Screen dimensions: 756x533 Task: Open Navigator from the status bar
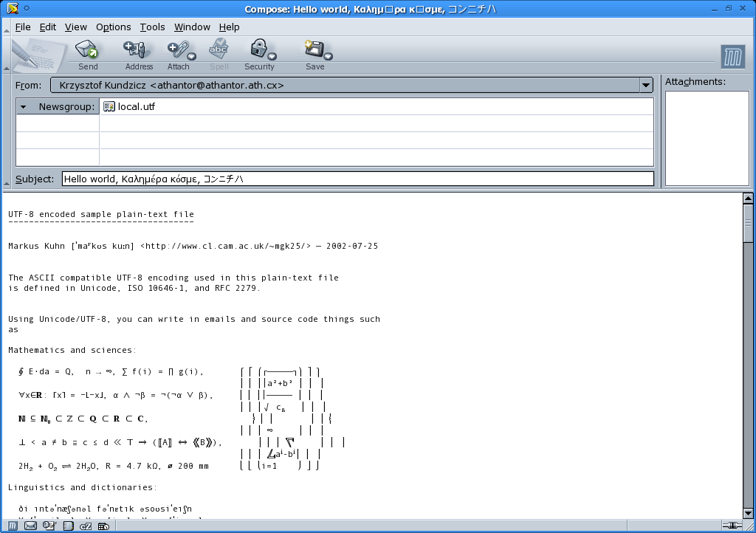click(x=13, y=526)
